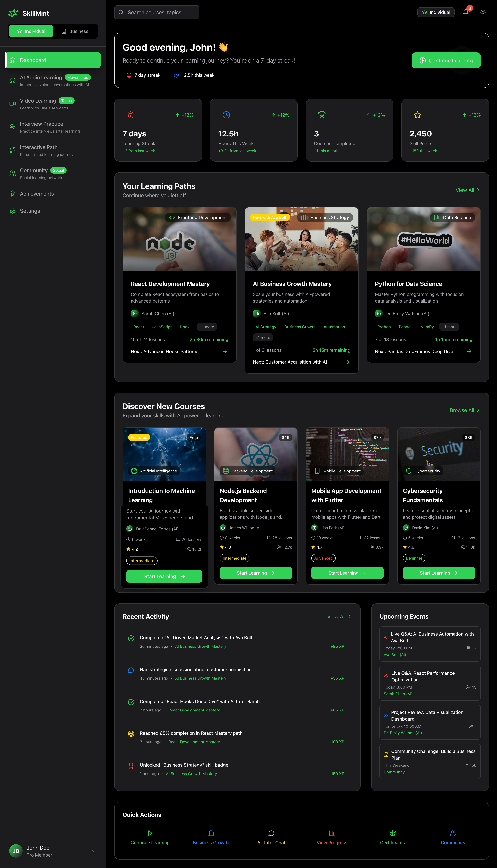Click View All chevron in Learning Paths
The height and width of the screenshot is (868, 497).
tap(478, 190)
